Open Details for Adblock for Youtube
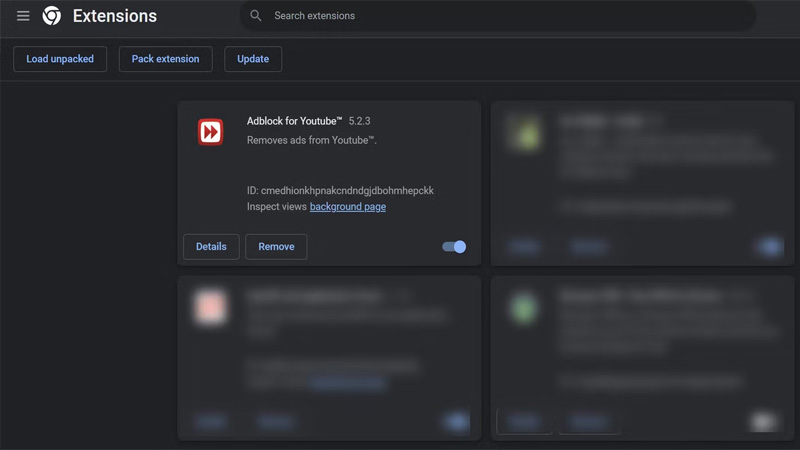This screenshot has height=450, width=800. 211,247
